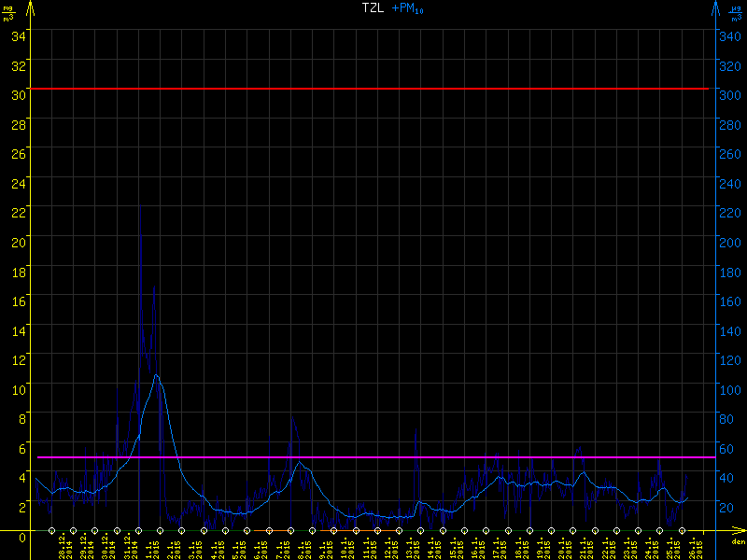Click the highest PM10 spike peak

(x=140, y=206)
